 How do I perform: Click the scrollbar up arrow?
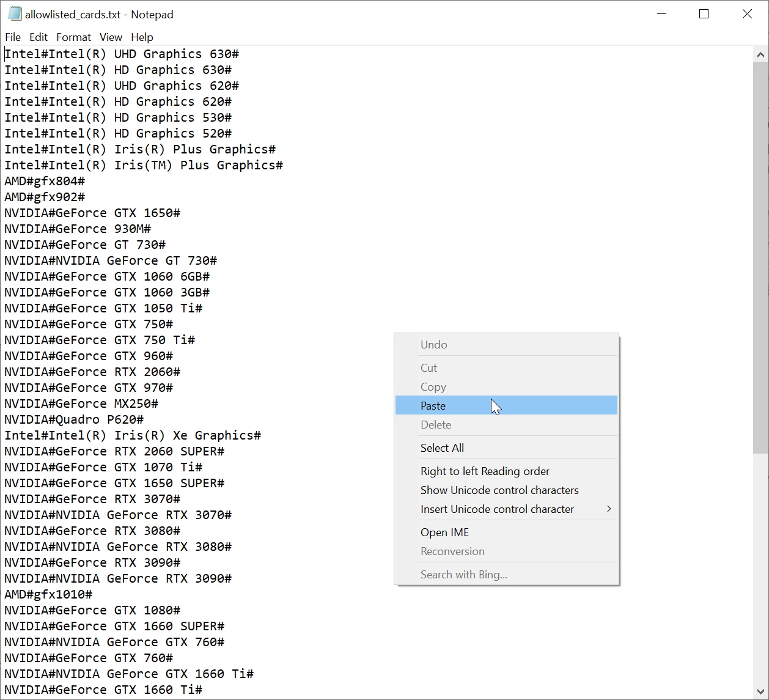tap(760, 54)
